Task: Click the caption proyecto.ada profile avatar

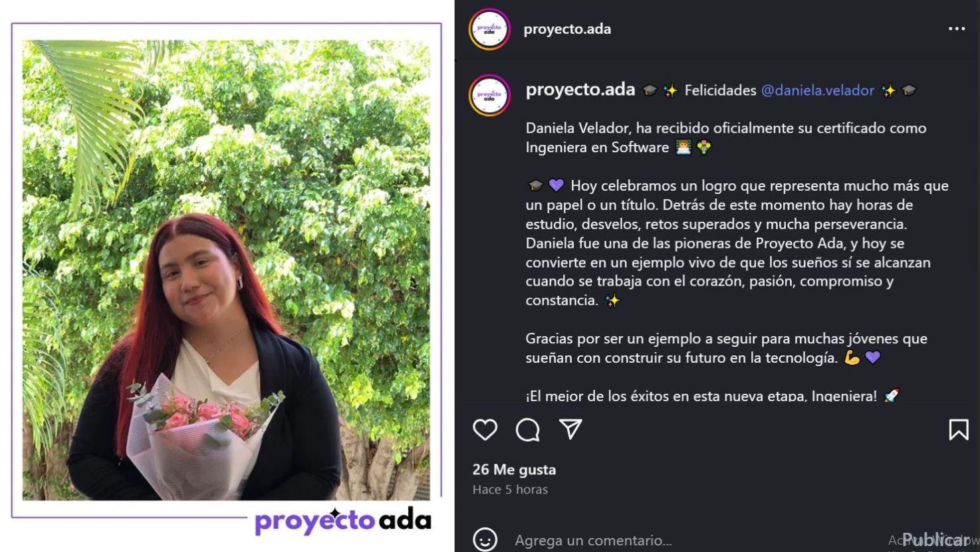Action: pyautogui.click(x=489, y=96)
